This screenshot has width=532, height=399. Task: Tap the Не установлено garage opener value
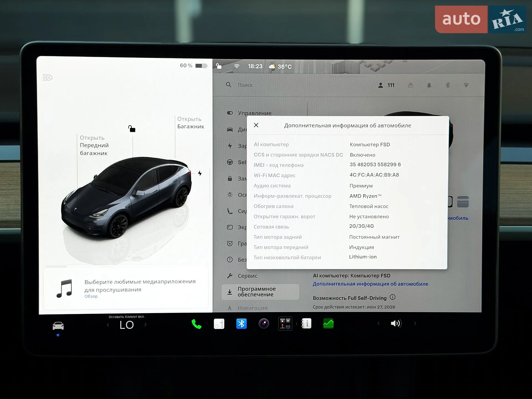point(369,217)
